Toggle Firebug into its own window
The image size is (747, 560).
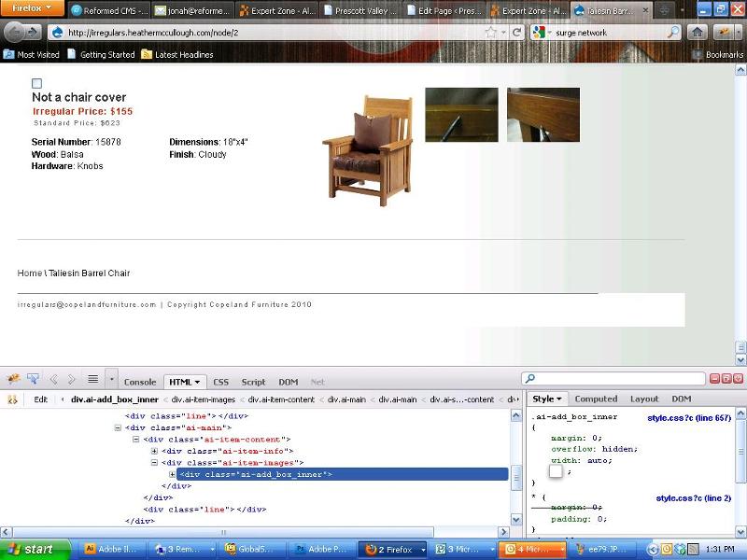(727, 377)
